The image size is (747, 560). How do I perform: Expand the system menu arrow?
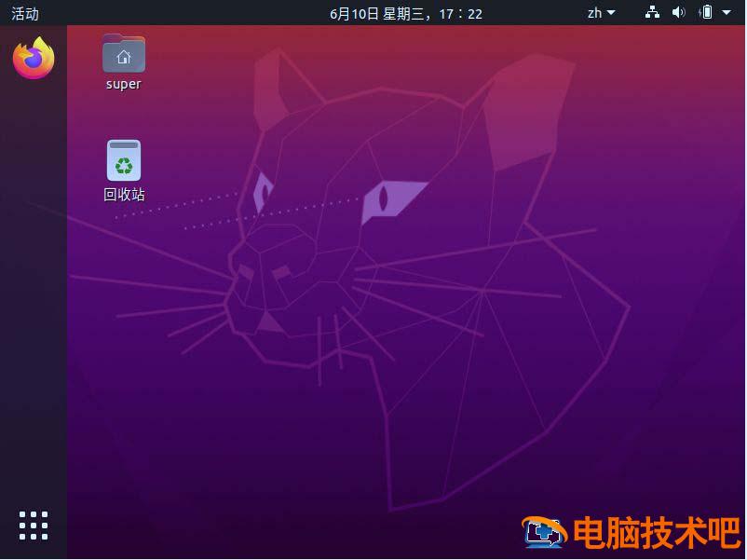click(x=727, y=12)
